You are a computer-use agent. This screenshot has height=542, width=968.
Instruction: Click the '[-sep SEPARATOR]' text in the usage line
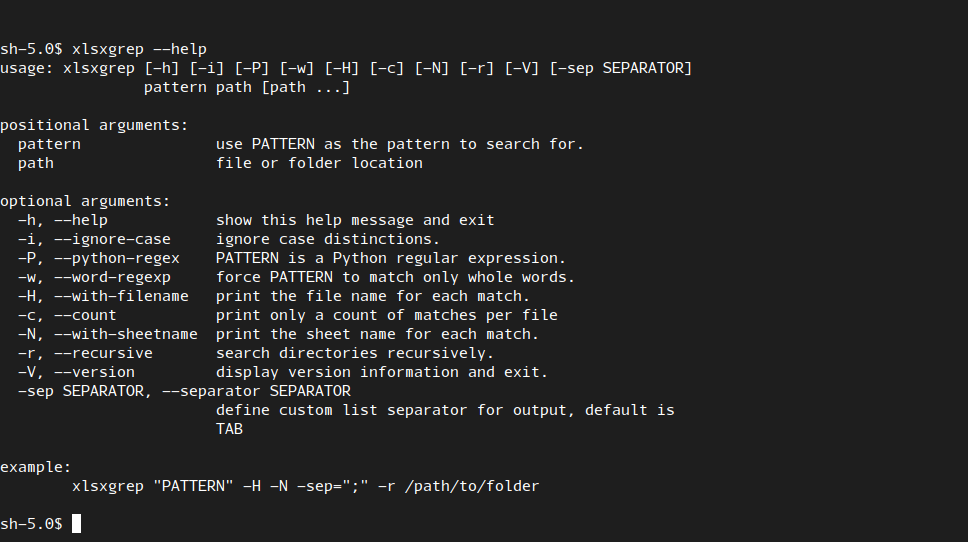620,68
